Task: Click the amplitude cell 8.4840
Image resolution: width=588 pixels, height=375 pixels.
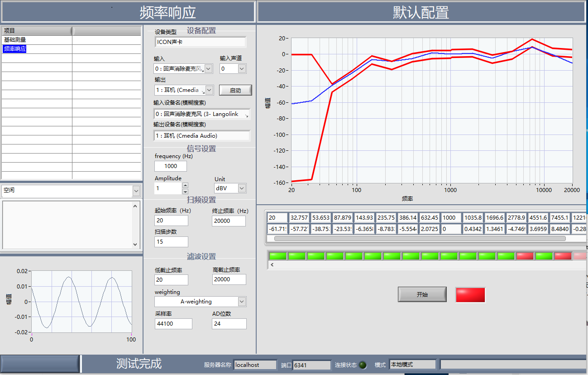Action: [559, 229]
